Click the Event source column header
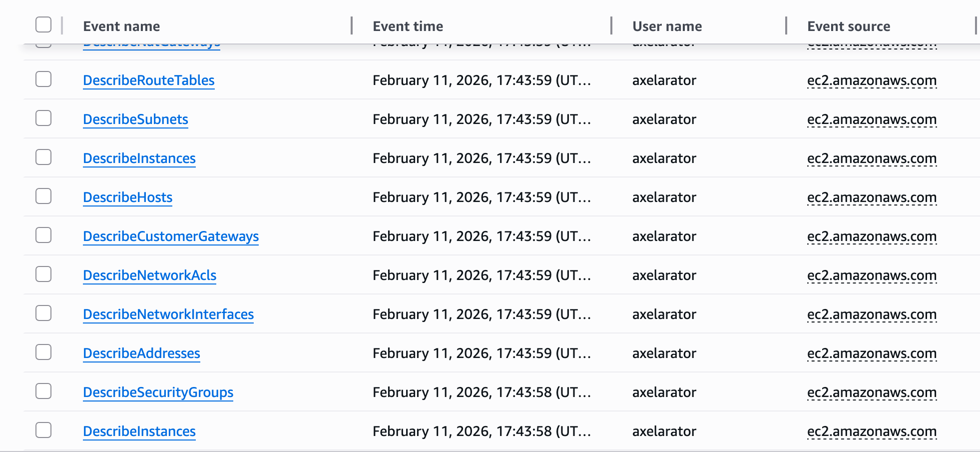The height and width of the screenshot is (452, 980). [848, 26]
